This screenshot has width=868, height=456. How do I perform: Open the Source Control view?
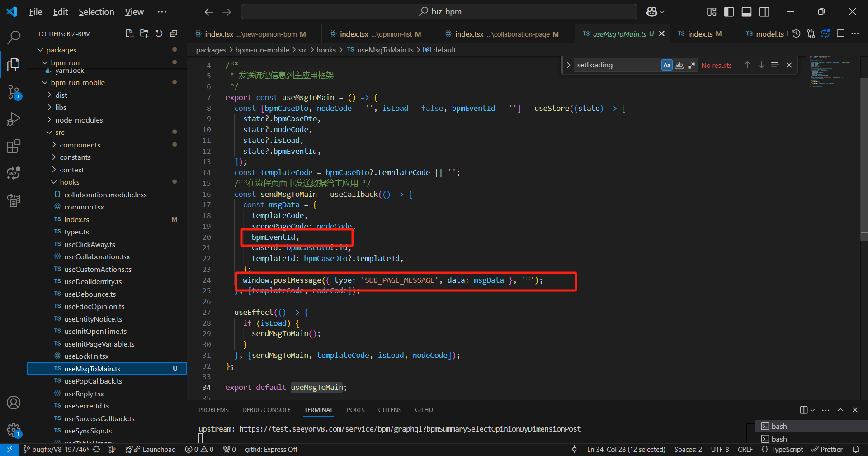click(14, 92)
